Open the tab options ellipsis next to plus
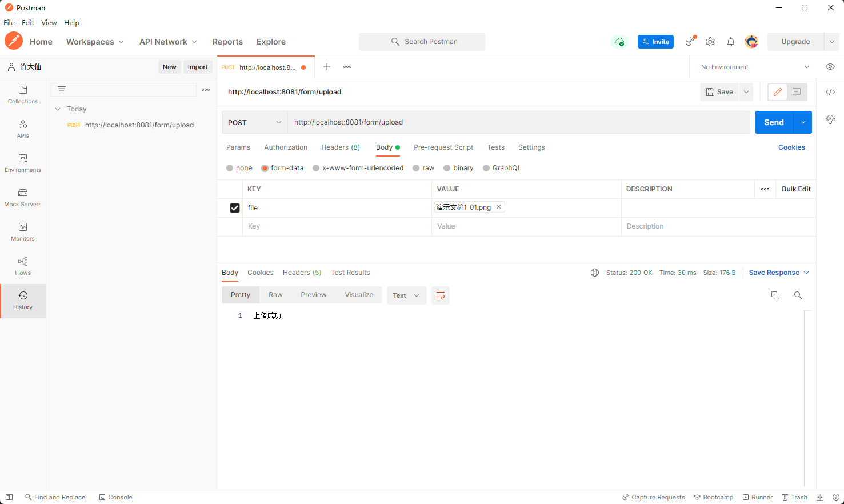Viewport: 844px width, 504px height. (347, 67)
